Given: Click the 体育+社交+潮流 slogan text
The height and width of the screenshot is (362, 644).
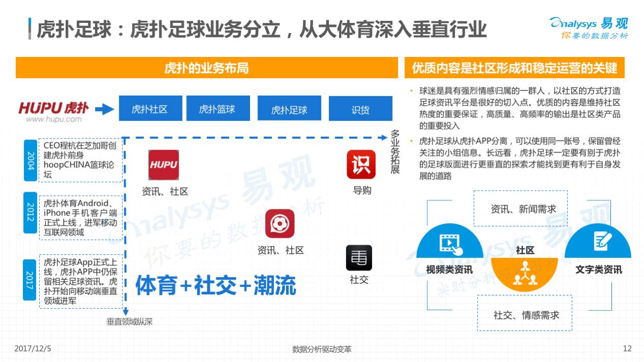Looking at the screenshot, I should point(216,285).
